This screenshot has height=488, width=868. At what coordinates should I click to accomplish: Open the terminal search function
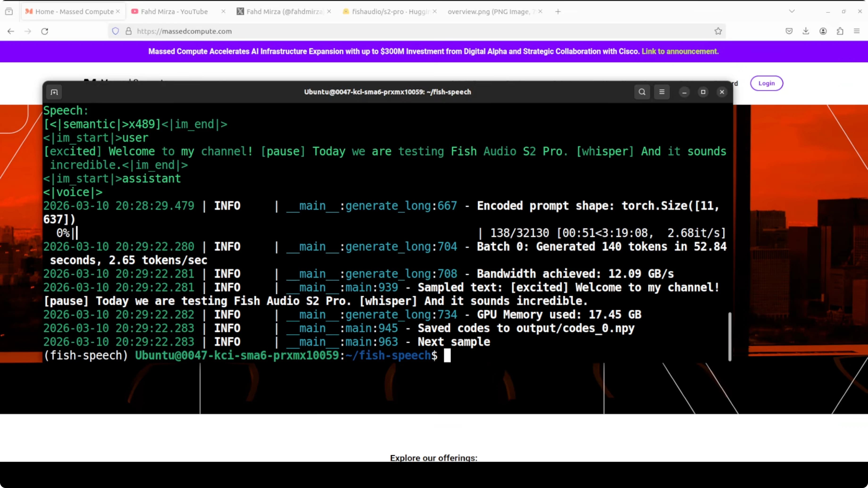[x=642, y=92]
